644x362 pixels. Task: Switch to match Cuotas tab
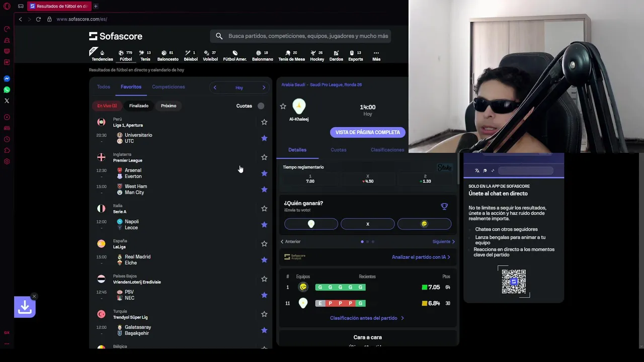339,150
